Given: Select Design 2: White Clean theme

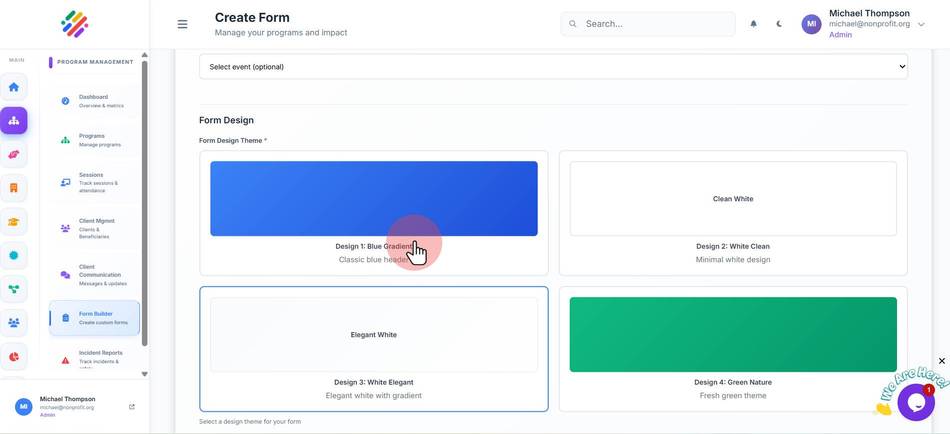Looking at the screenshot, I should coord(733,213).
